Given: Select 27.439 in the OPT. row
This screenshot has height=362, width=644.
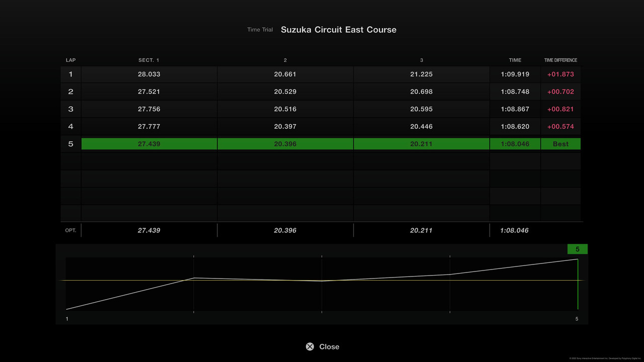Looking at the screenshot, I should pyautogui.click(x=149, y=230).
